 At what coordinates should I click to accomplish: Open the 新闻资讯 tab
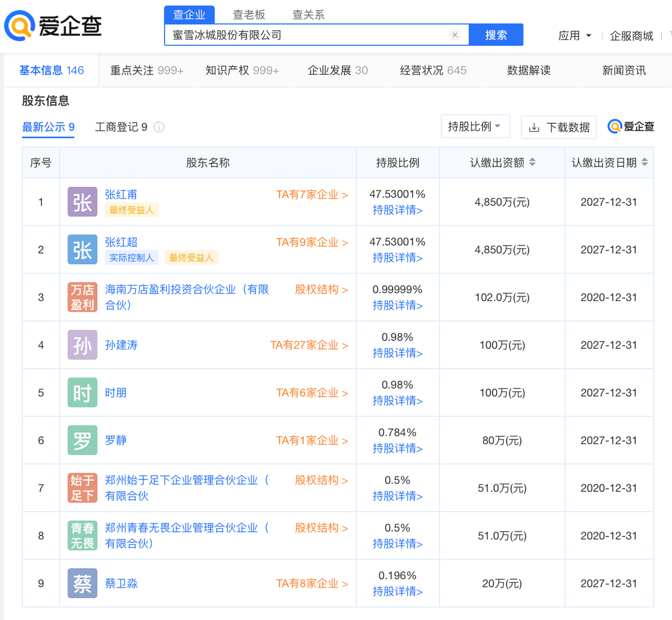pos(624,71)
